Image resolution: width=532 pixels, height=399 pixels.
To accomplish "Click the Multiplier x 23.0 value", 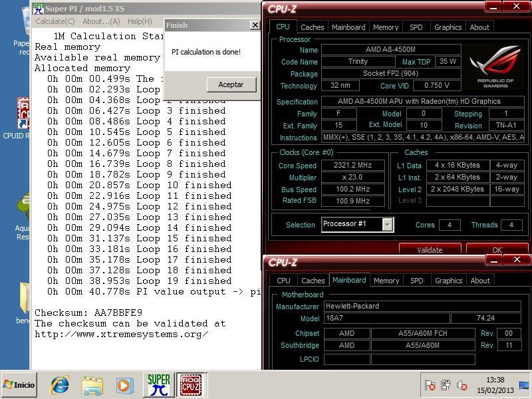I will coord(353,177).
